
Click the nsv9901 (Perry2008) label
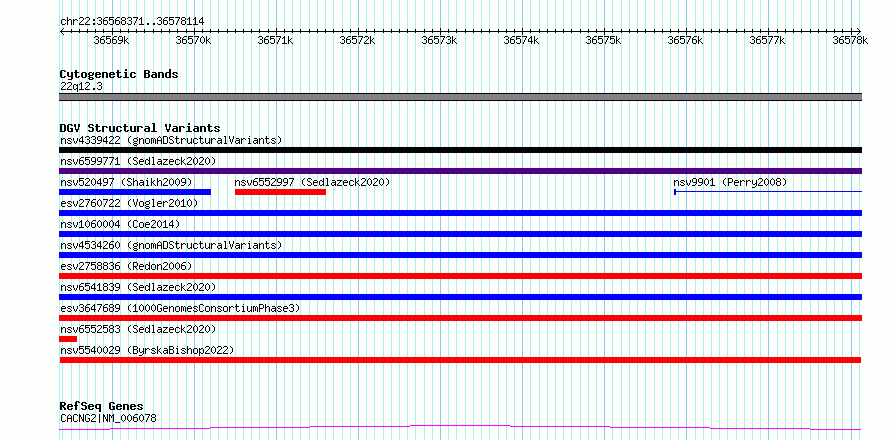point(730,182)
